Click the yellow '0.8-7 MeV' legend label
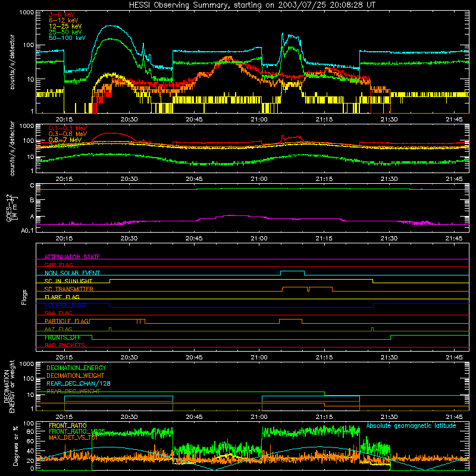476x476 pixels. pos(65,140)
